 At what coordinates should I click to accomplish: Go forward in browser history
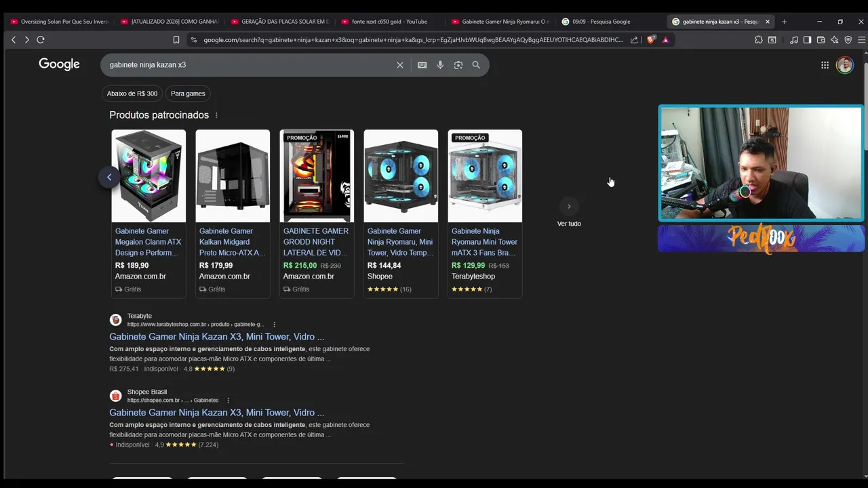[26, 40]
